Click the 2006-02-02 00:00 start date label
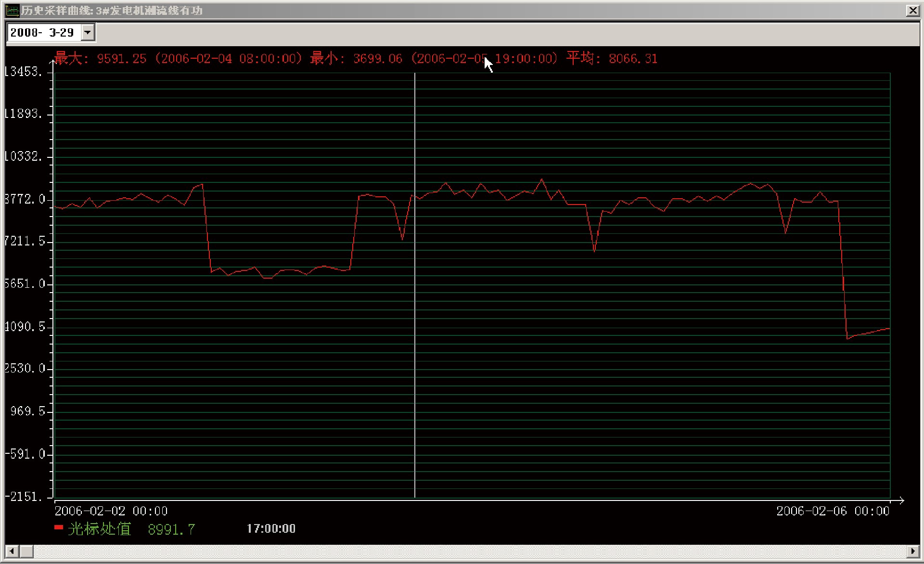 coord(111,511)
